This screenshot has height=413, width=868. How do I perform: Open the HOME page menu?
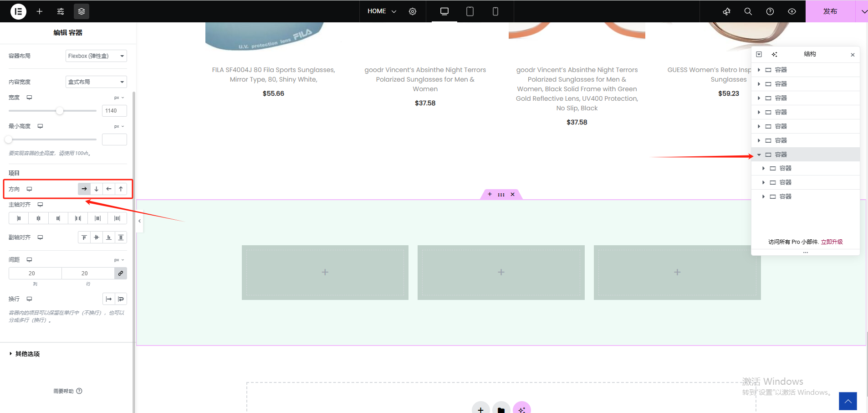click(x=382, y=11)
